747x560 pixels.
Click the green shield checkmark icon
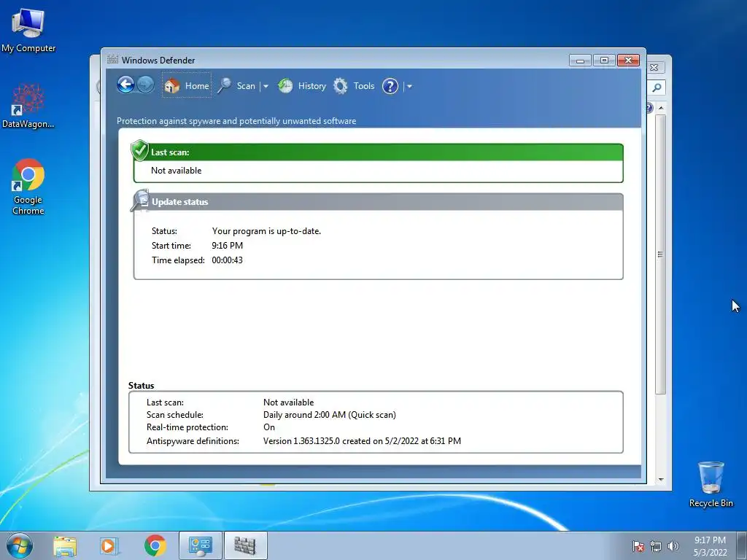point(139,150)
